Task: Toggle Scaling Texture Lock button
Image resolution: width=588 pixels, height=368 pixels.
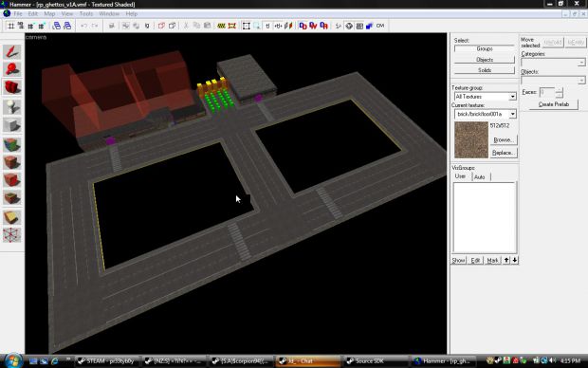Action: 278,26
